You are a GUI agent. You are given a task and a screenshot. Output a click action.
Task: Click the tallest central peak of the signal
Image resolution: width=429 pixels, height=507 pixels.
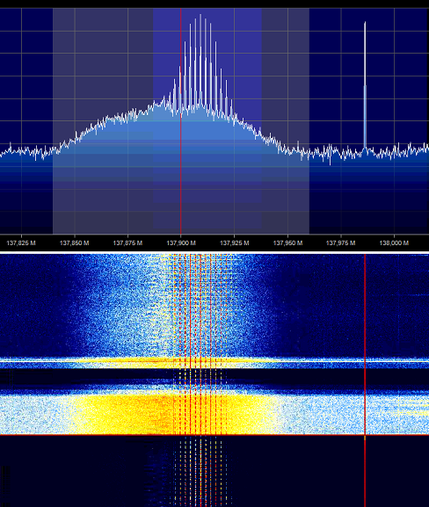[x=200, y=60]
